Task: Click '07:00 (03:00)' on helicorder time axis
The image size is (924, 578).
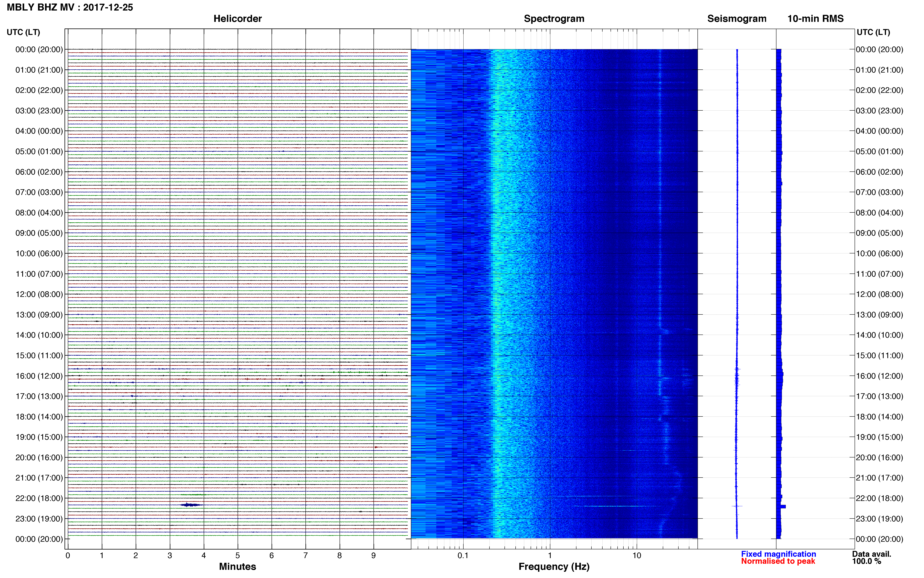Action: click(x=39, y=192)
